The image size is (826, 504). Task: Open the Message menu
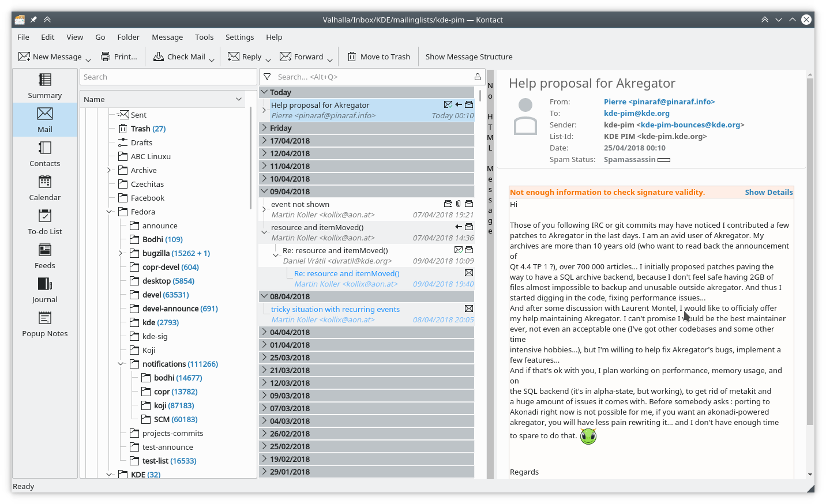(167, 37)
